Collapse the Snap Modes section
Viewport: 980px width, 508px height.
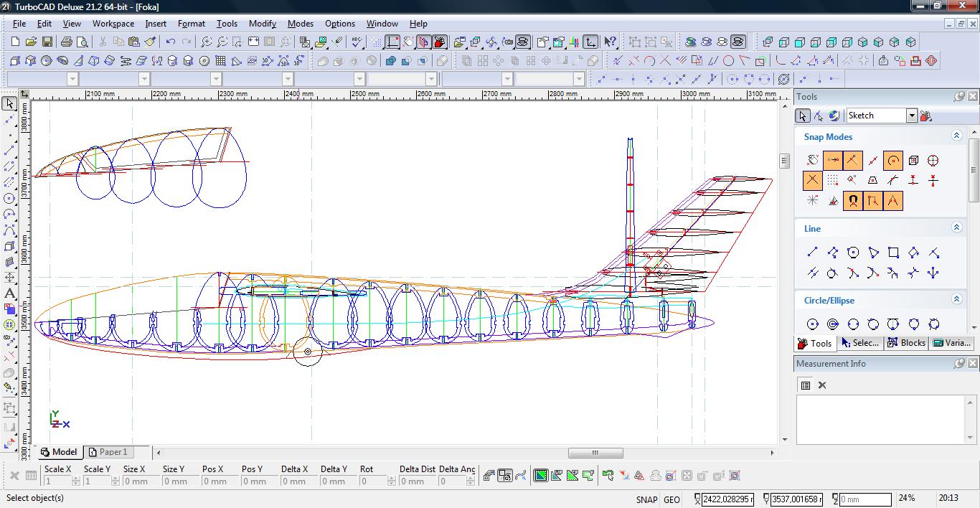(x=956, y=136)
